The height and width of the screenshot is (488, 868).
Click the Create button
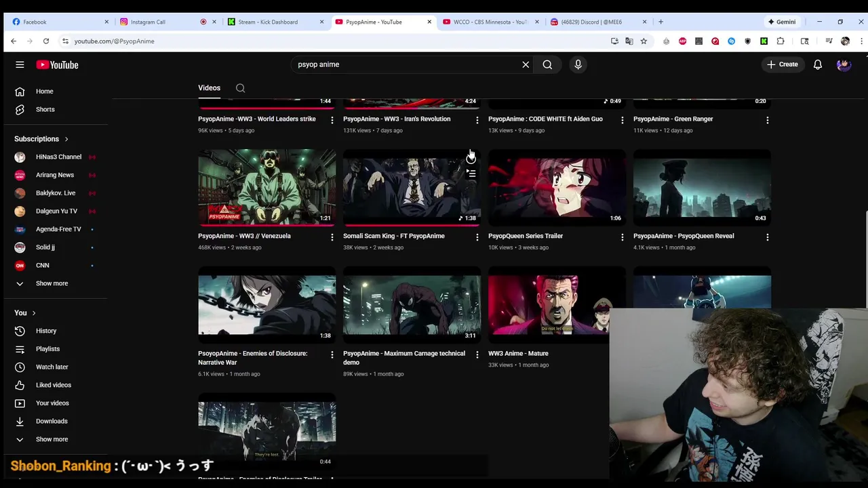pyautogui.click(x=783, y=64)
